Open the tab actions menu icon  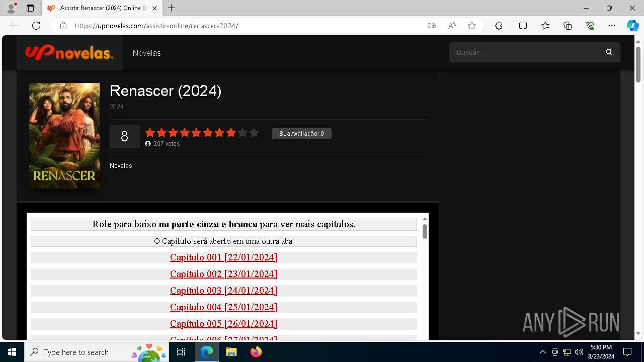click(30, 8)
